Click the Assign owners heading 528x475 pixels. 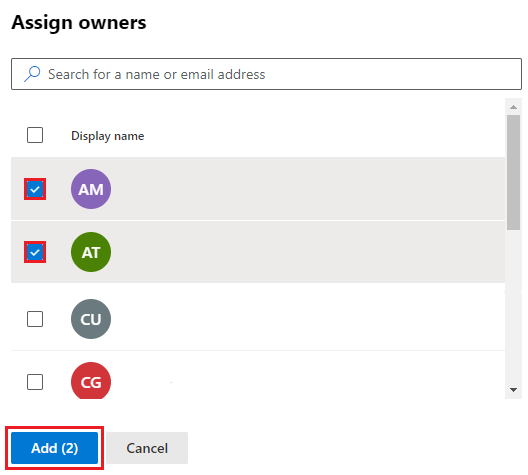pos(79,23)
